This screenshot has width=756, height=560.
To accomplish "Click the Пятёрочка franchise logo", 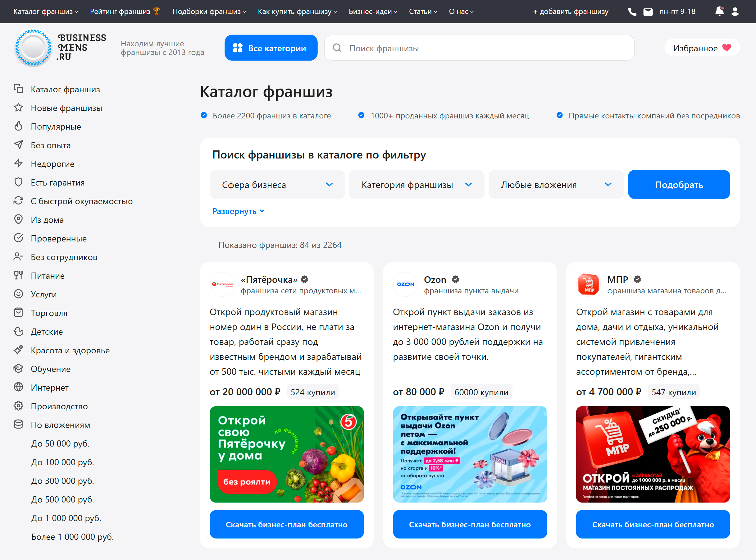I will 222,284.
